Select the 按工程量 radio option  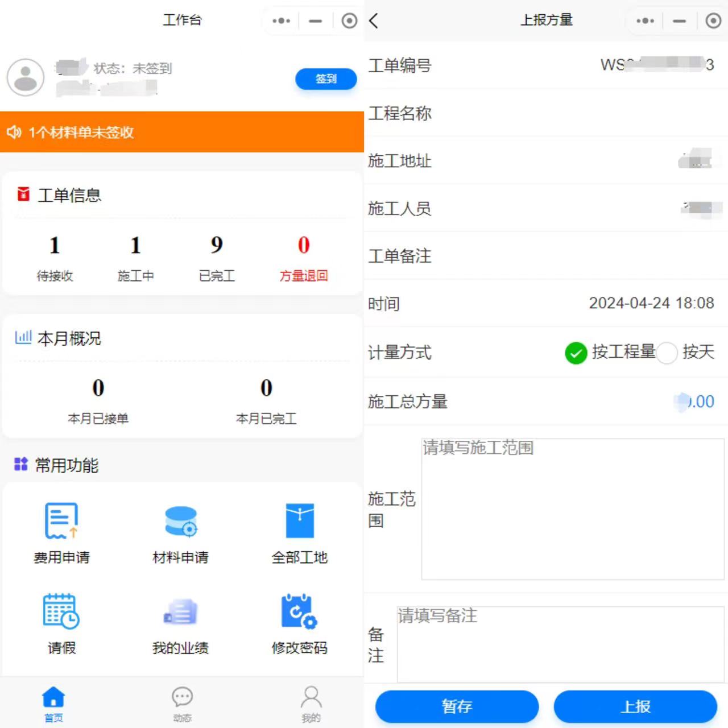pos(576,353)
